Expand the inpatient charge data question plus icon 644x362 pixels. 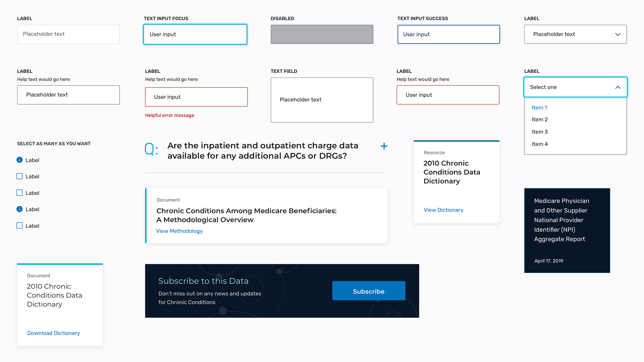point(384,146)
